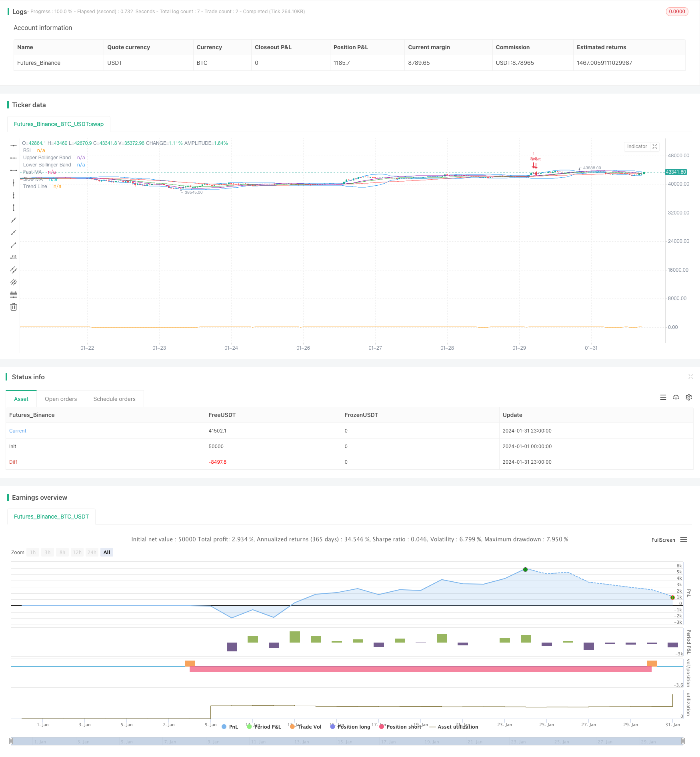This screenshot has width=700, height=757.
Task: Select the vertical segment drawing tool
Action: (x=14, y=208)
